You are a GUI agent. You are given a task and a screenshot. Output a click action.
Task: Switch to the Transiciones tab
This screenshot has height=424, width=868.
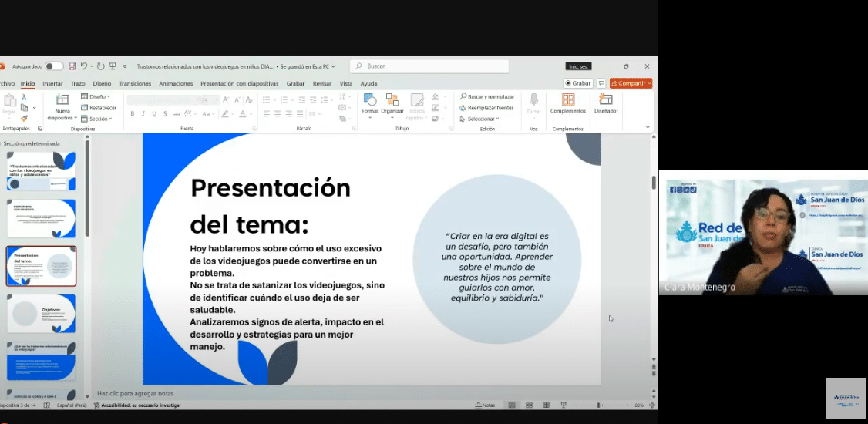(135, 83)
